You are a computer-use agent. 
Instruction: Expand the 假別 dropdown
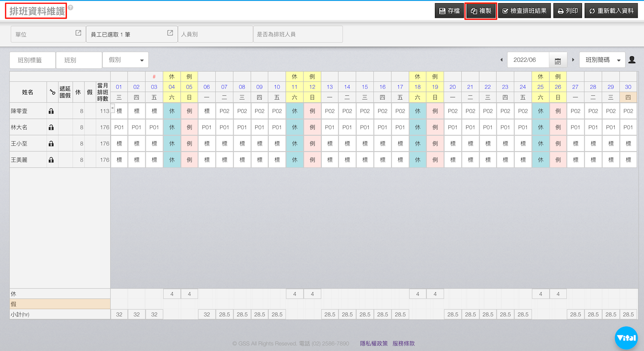tap(126, 60)
